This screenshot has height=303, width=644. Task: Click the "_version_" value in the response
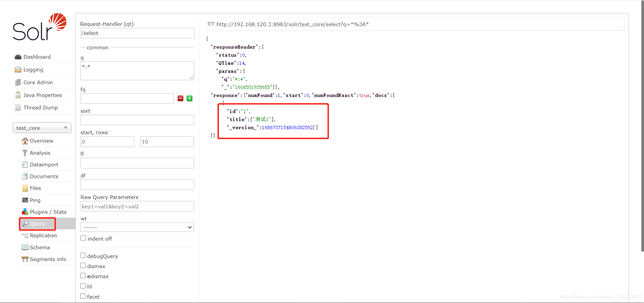287,128
